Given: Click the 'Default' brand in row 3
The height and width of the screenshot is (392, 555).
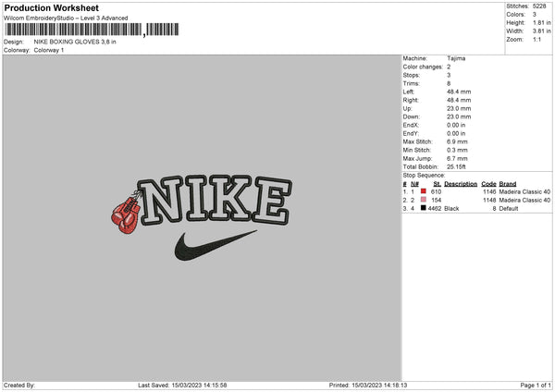Looking at the screenshot, I should coord(509,208).
